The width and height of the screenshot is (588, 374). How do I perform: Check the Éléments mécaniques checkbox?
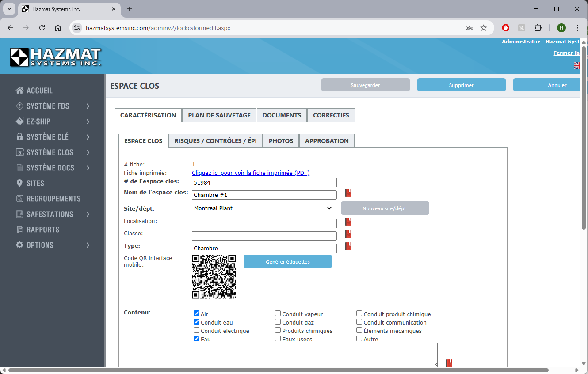359,331
